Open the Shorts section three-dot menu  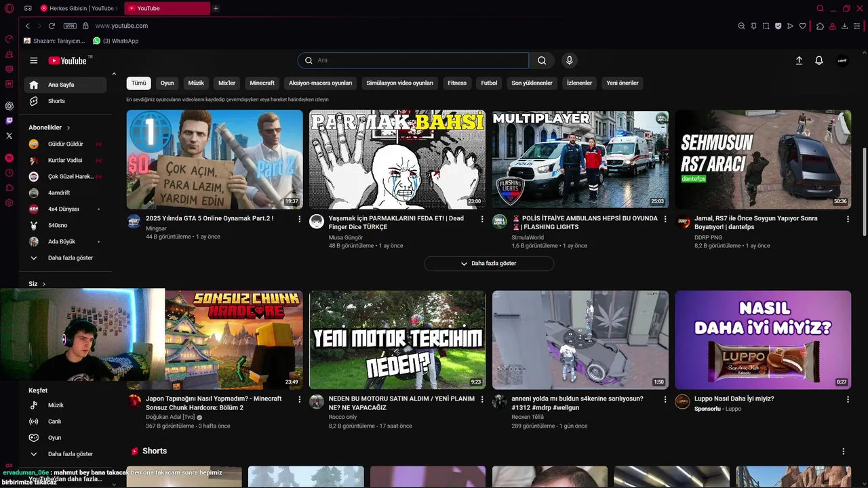tap(844, 451)
